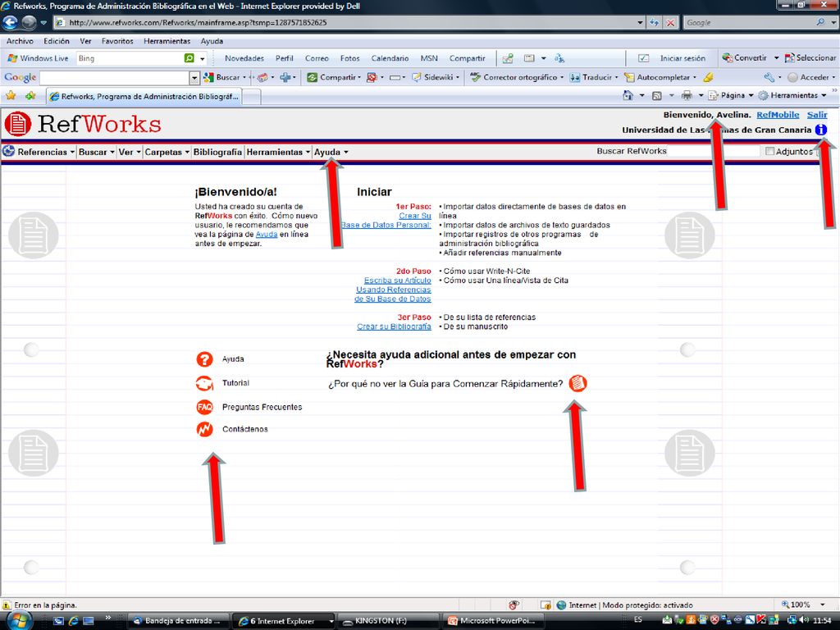
Task: Select the Refworks browser tab
Action: pyautogui.click(x=144, y=97)
